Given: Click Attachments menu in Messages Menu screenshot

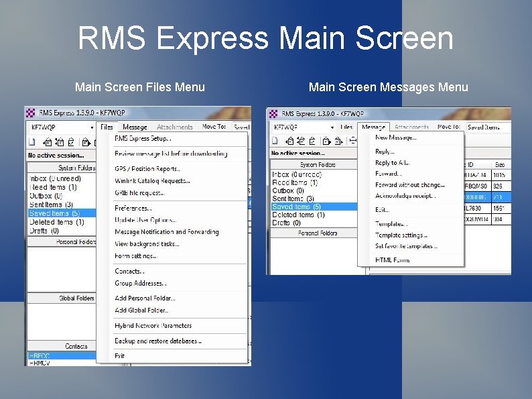Looking at the screenshot, I should coord(411,127).
